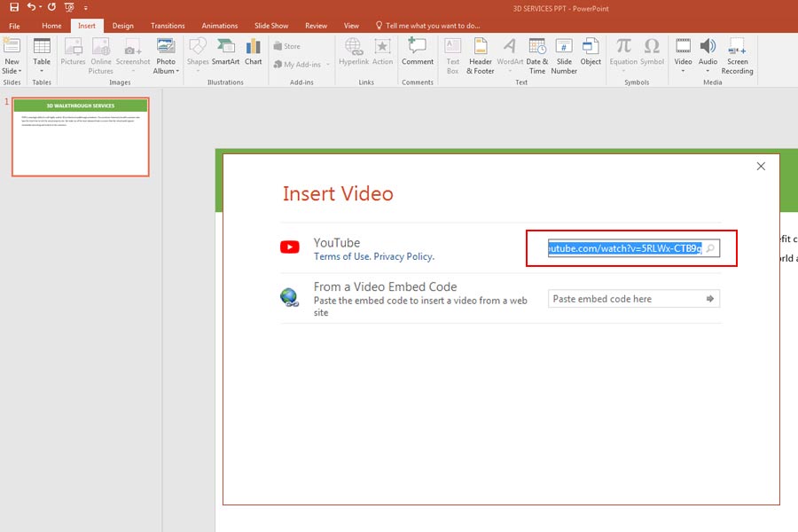Viewport: 798px width, 532px height.
Task: Click the globe icon for video embed code
Action: click(x=290, y=297)
